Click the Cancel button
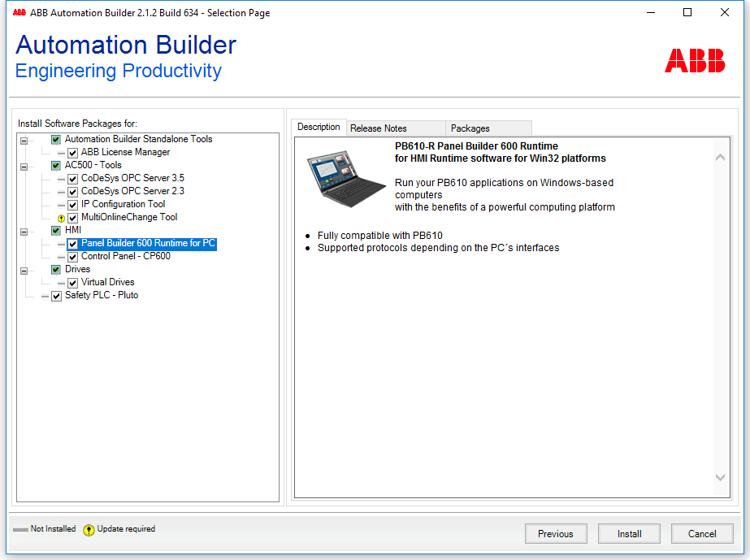 702,534
